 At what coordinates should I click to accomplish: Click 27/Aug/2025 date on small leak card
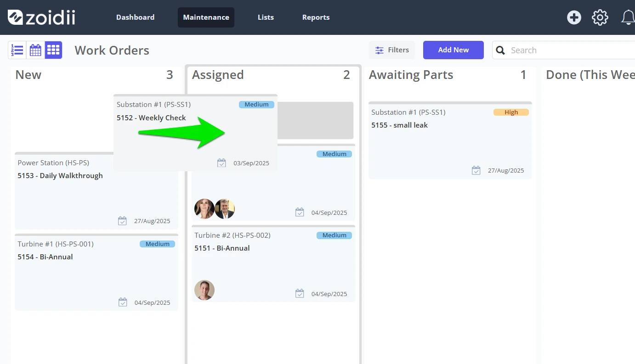[x=506, y=171]
